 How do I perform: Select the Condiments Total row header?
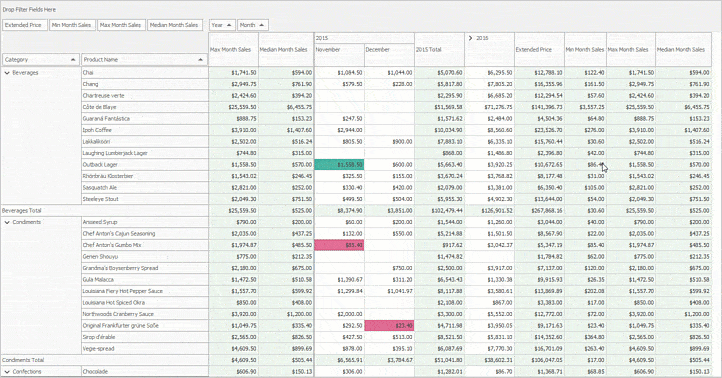click(105, 361)
